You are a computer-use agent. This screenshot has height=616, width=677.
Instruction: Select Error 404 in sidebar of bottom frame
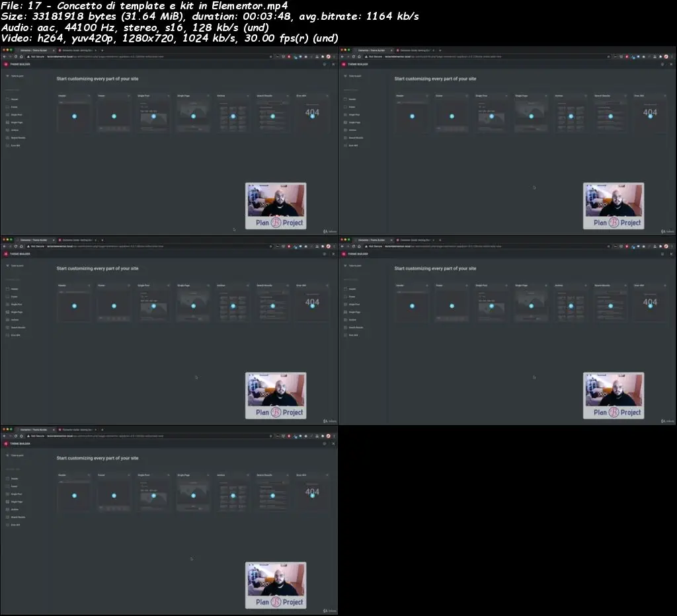13,525
